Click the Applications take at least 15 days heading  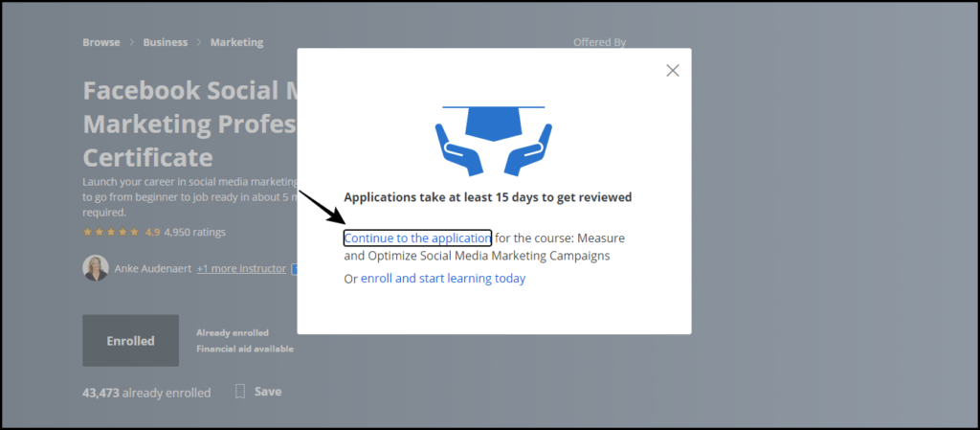[x=487, y=197]
